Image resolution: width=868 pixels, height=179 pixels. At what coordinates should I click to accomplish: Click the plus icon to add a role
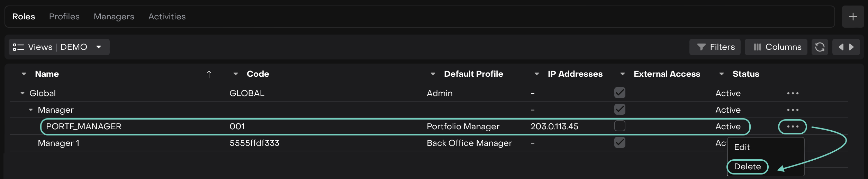[x=853, y=17]
